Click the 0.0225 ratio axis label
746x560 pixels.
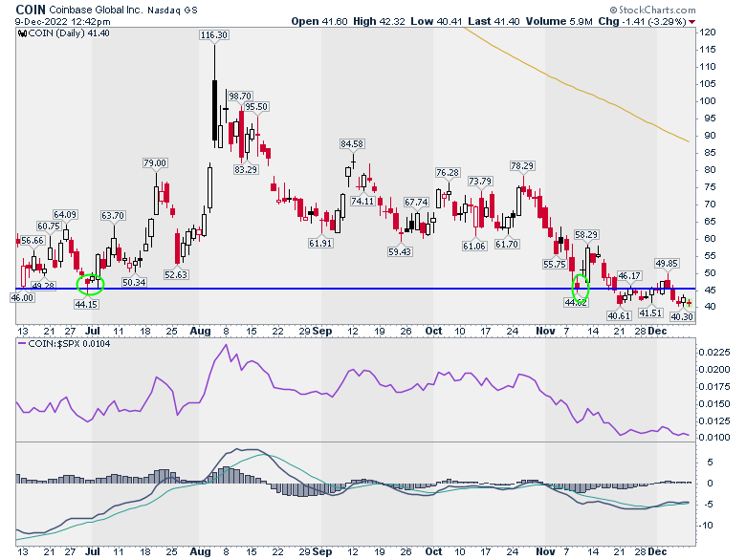(714, 353)
